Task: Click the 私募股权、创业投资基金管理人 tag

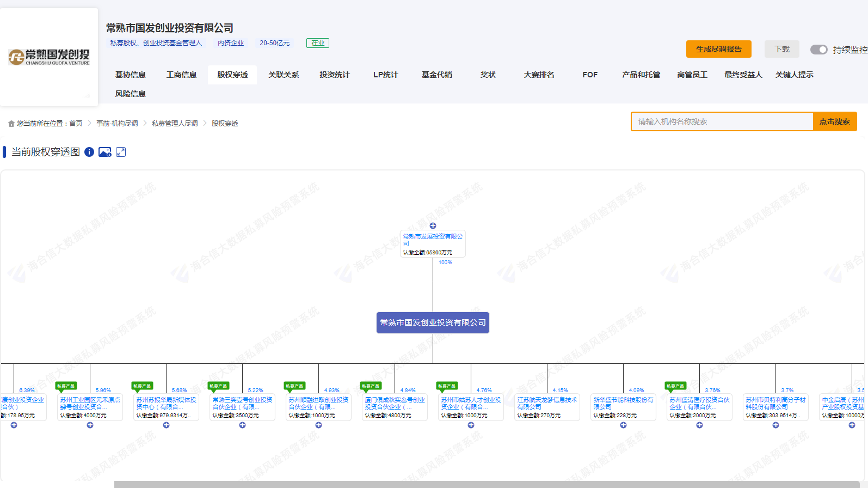Action: click(x=156, y=43)
